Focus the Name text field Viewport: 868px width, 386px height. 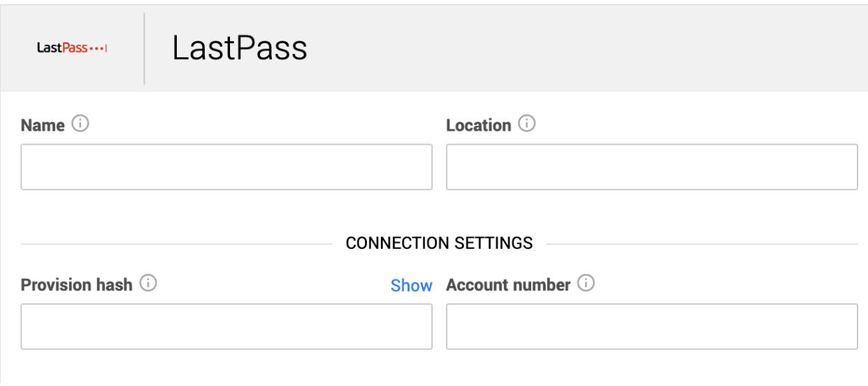(x=226, y=167)
